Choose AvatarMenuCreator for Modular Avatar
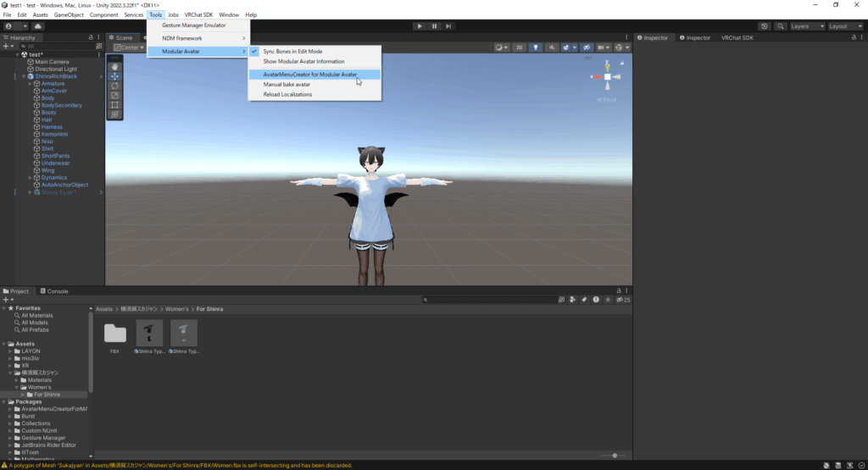Viewport: 868px width, 470px height. click(314, 74)
